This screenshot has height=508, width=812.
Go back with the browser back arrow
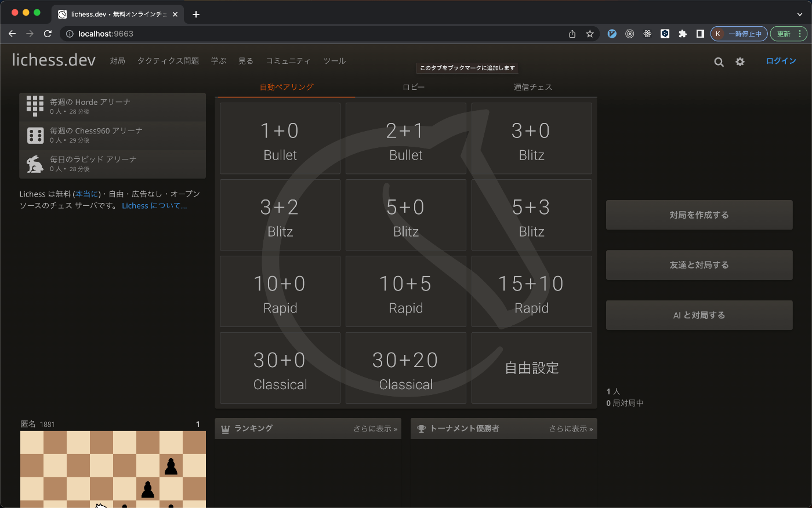[x=12, y=34]
